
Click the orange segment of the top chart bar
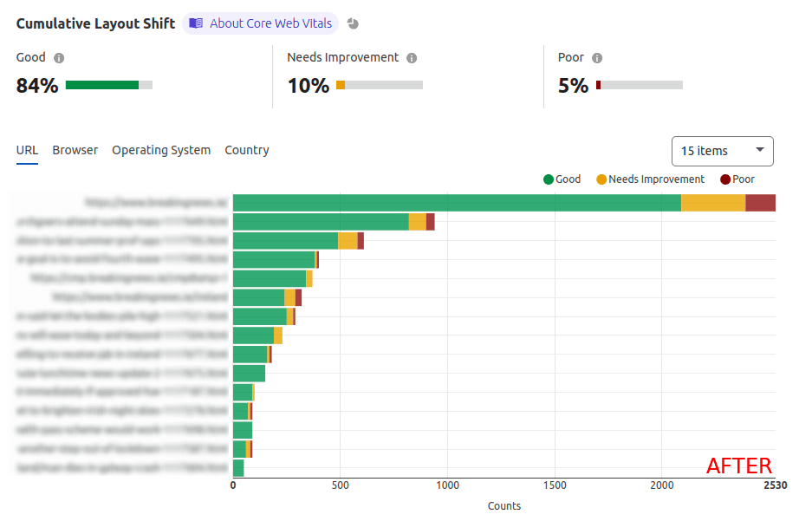coord(713,203)
